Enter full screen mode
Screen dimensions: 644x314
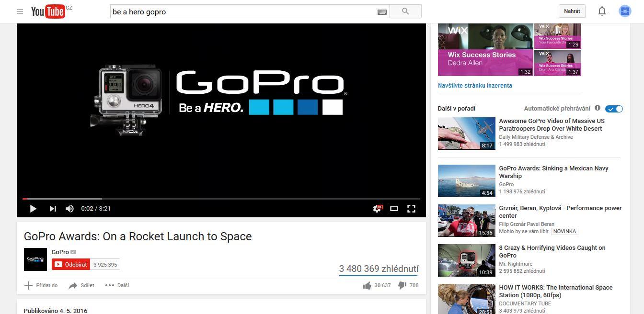pyautogui.click(x=411, y=209)
